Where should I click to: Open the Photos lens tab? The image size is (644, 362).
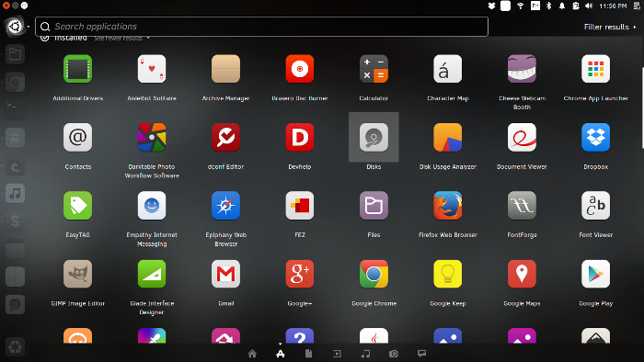point(394,354)
